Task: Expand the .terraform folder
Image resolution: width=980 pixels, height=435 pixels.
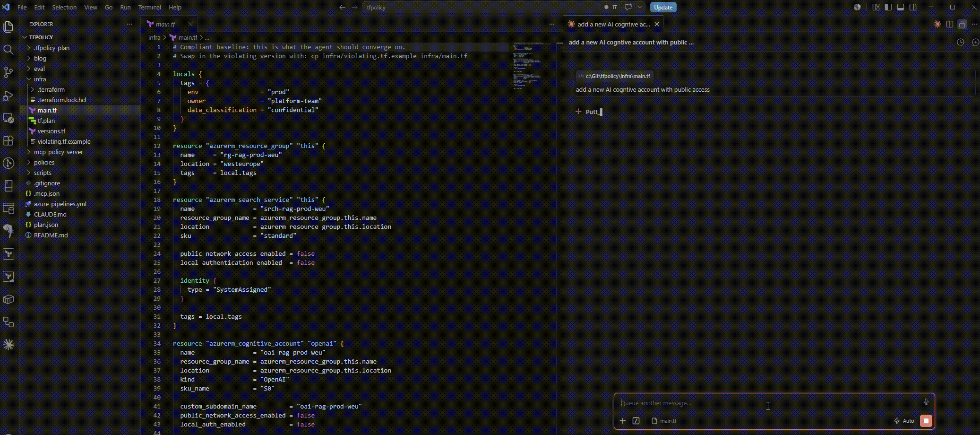Action: point(33,89)
